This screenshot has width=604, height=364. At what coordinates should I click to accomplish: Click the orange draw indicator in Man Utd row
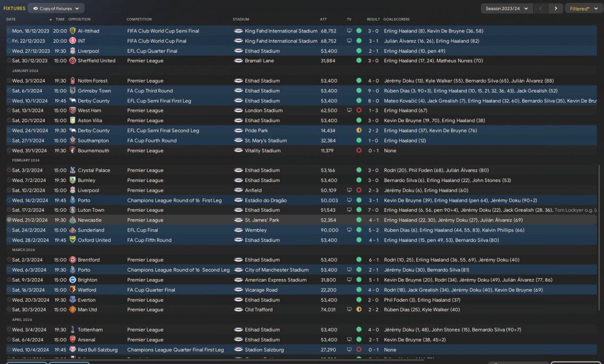tap(359, 310)
